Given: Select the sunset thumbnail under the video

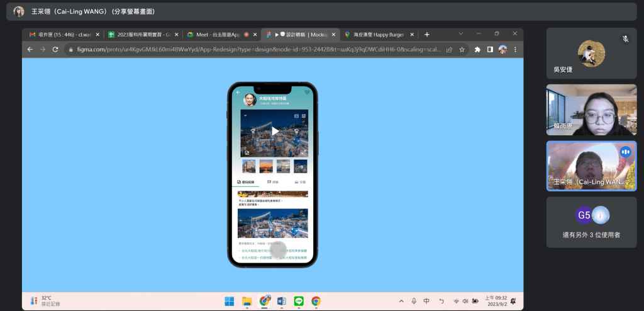Looking at the screenshot, I should [x=266, y=166].
